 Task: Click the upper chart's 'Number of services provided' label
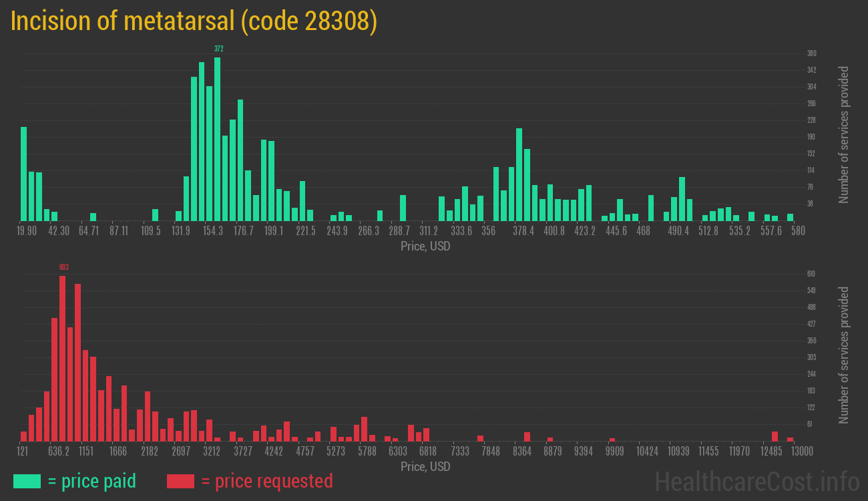pyautogui.click(x=844, y=134)
